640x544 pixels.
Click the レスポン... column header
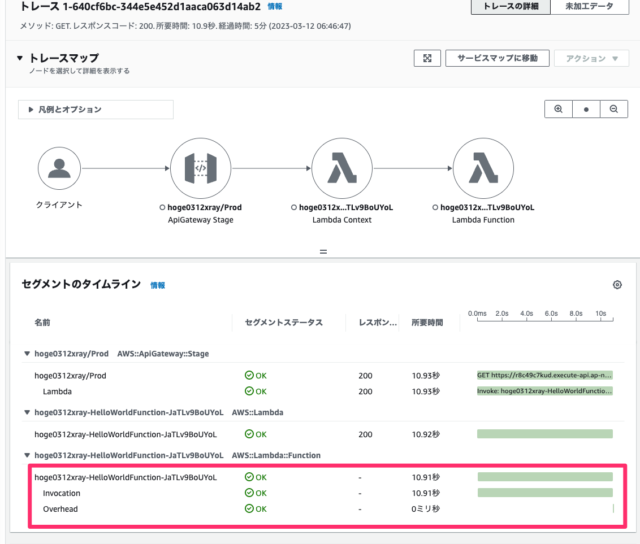378,322
